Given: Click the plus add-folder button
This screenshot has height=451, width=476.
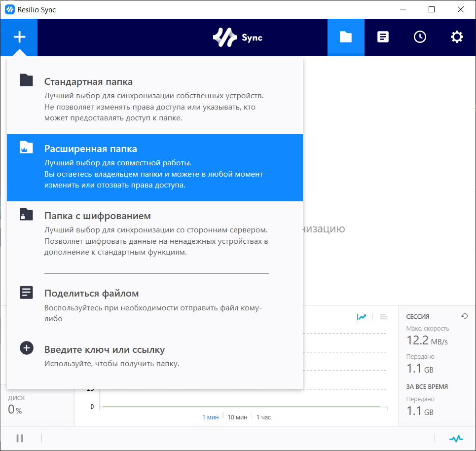Looking at the screenshot, I should (x=19, y=37).
